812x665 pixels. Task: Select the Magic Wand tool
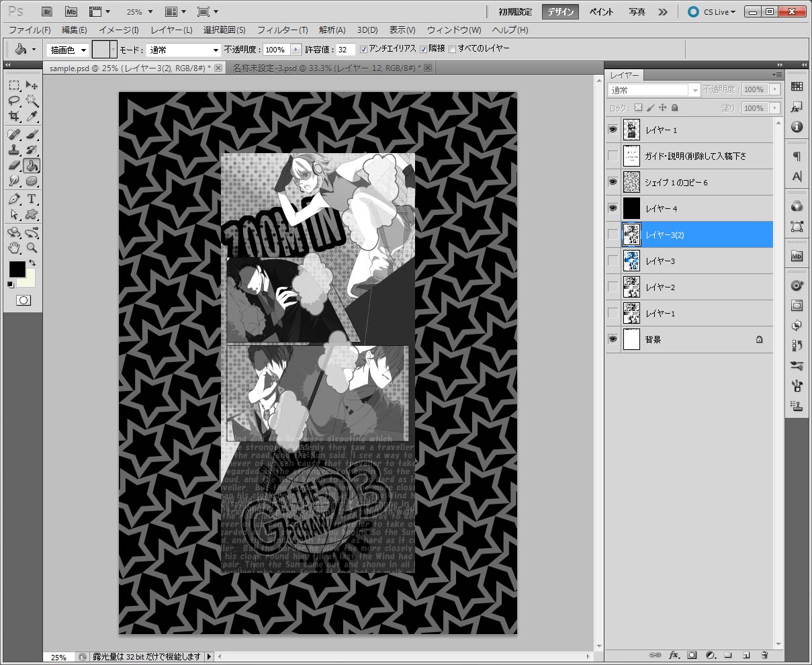pyautogui.click(x=32, y=101)
